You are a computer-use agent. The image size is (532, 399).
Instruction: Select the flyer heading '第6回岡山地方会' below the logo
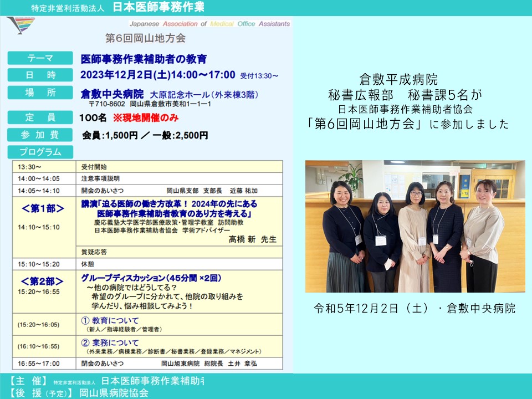[146, 38]
